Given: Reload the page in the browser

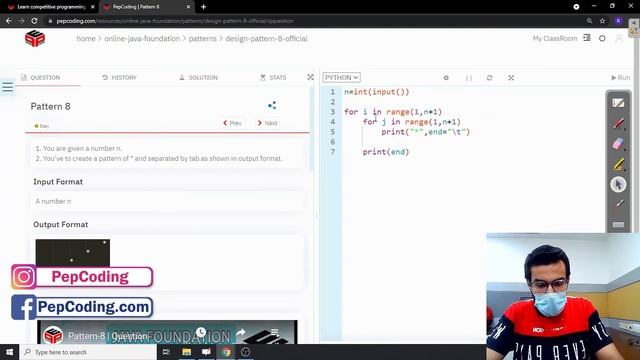Looking at the screenshot, I should (35, 20).
